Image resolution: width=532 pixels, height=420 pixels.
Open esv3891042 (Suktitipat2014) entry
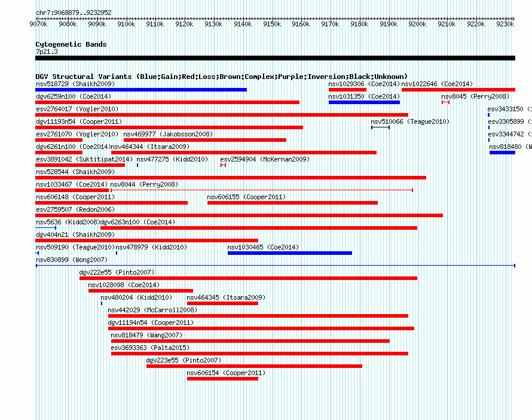click(x=84, y=159)
